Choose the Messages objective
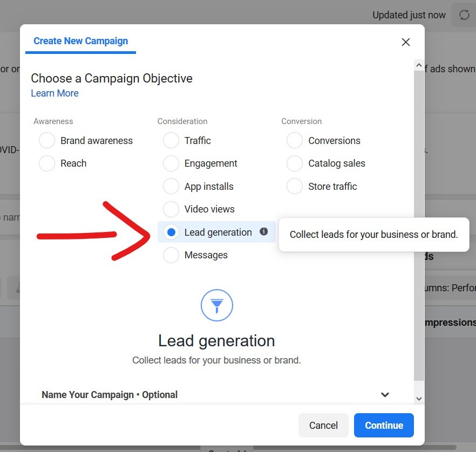476x452 pixels. pos(171,255)
